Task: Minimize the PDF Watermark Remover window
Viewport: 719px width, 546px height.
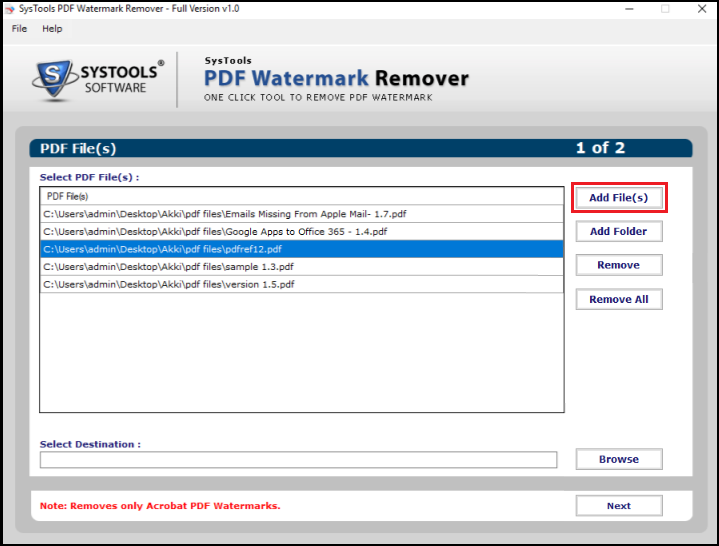Action: coord(629,9)
